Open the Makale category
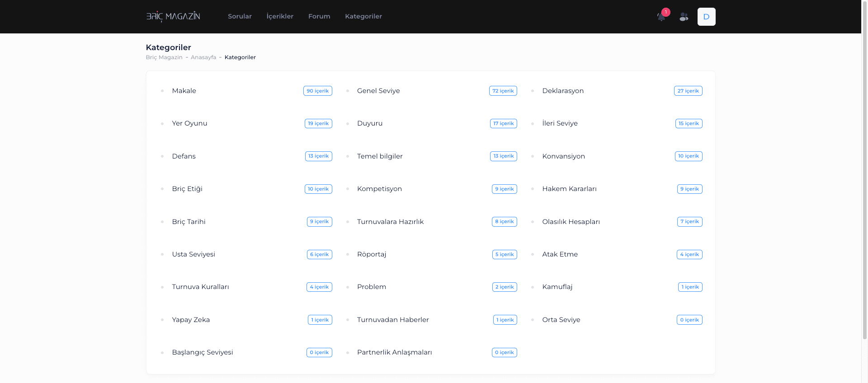 point(184,91)
